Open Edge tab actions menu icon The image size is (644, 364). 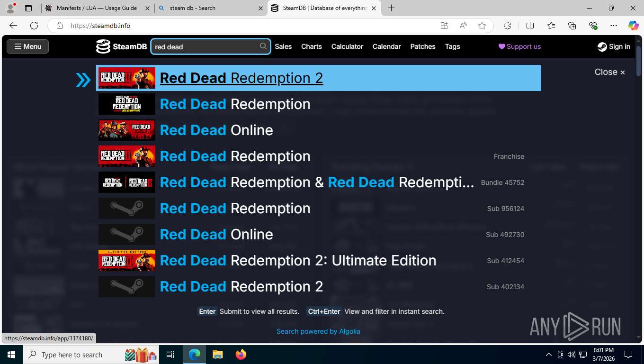coord(28,8)
